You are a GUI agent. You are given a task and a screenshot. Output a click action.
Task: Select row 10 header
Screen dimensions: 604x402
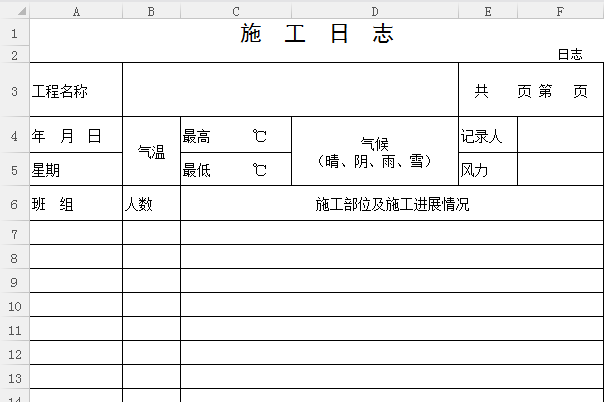coord(14,306)
